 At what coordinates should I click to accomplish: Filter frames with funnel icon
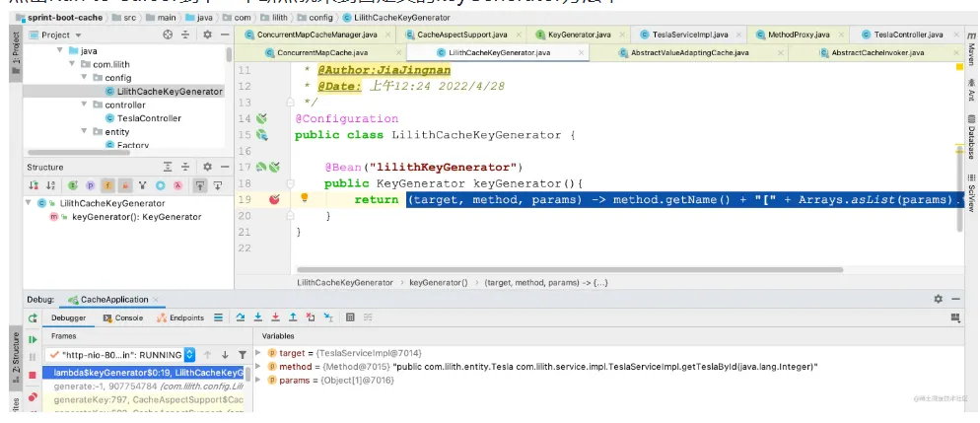point(242,354)
